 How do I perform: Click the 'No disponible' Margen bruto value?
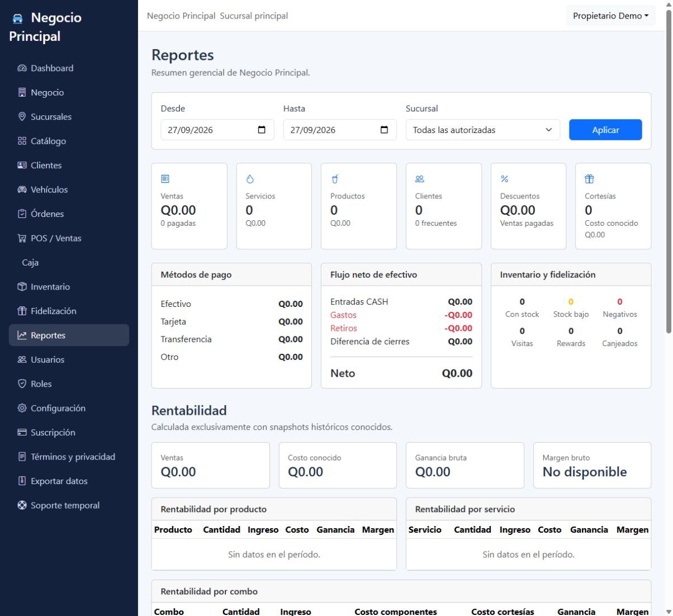pos(585,472)
